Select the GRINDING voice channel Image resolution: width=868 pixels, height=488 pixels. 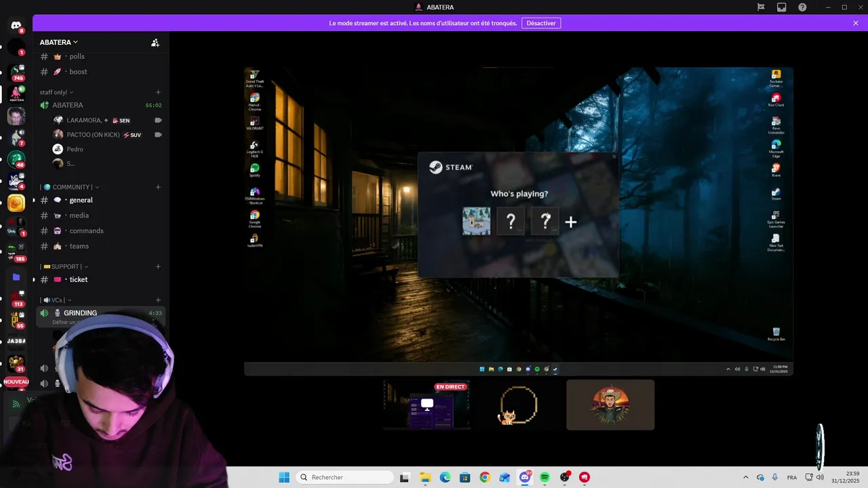[100, 313]
